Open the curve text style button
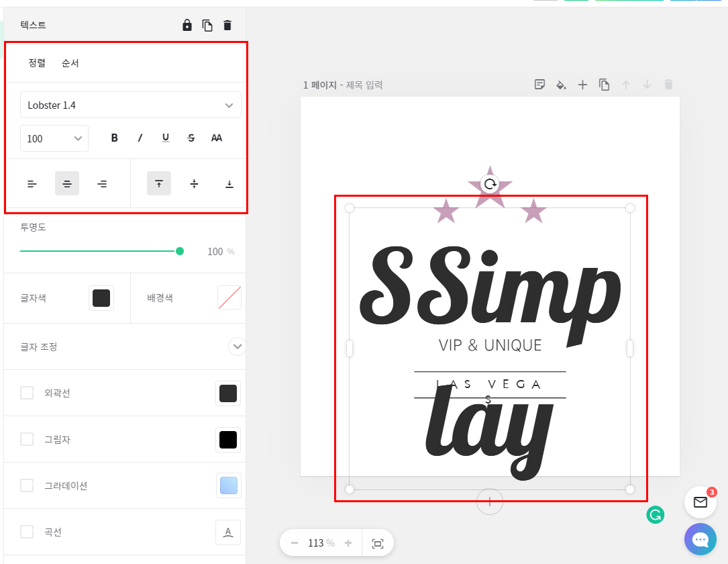This screenshot has width=728, height=564. [x=228, y=532]
